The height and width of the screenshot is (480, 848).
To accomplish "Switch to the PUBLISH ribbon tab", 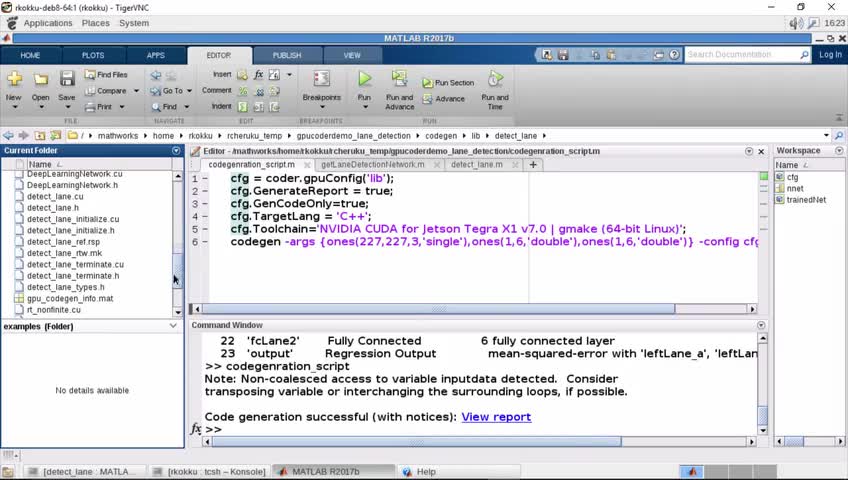I will point(287,55).
